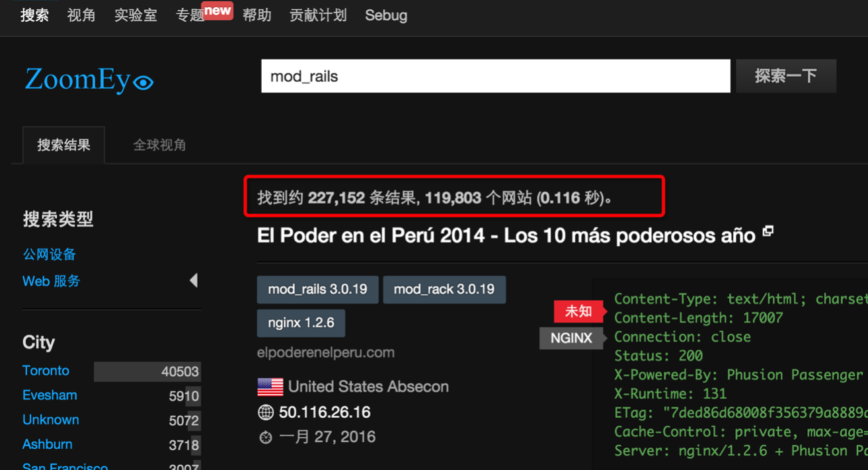
Task: Open the Sebug nav link
Action: [386, 15]
